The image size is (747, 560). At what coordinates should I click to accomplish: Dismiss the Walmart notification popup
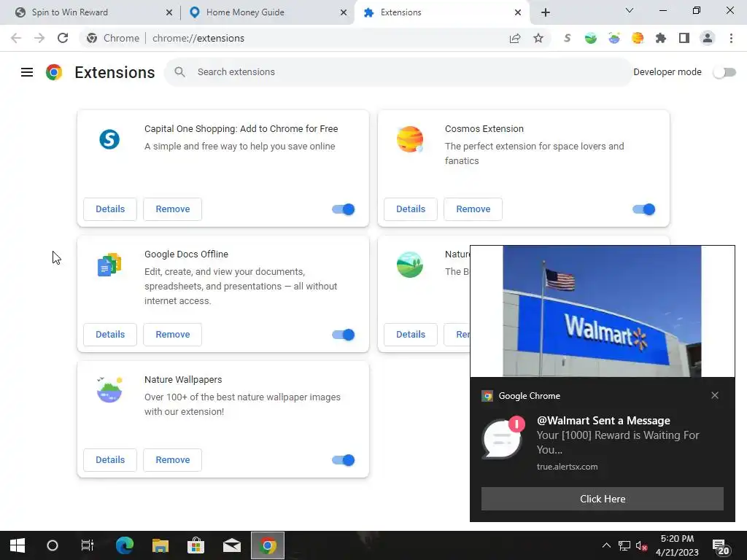(715, 395)
